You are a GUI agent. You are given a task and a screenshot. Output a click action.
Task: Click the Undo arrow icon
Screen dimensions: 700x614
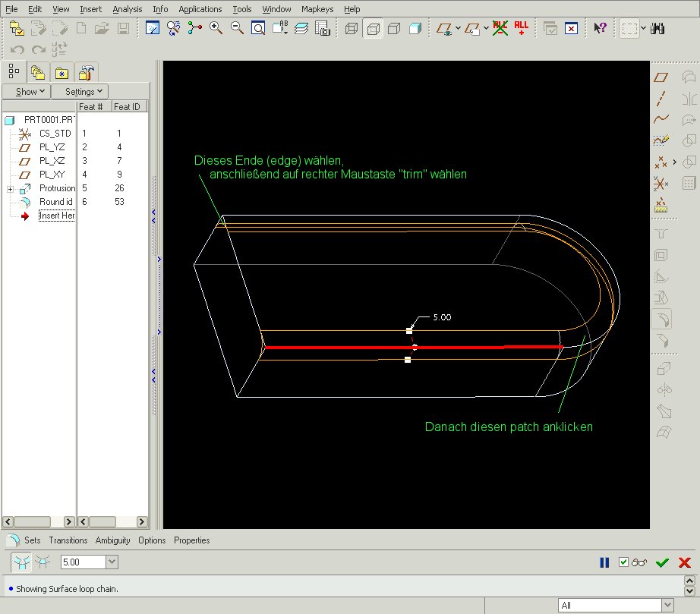pos(17,49)
